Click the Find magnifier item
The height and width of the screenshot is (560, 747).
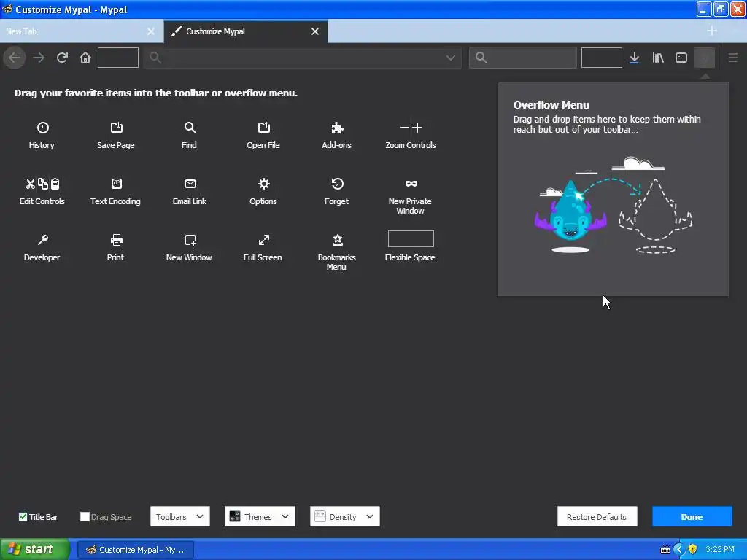coord(190,128)
